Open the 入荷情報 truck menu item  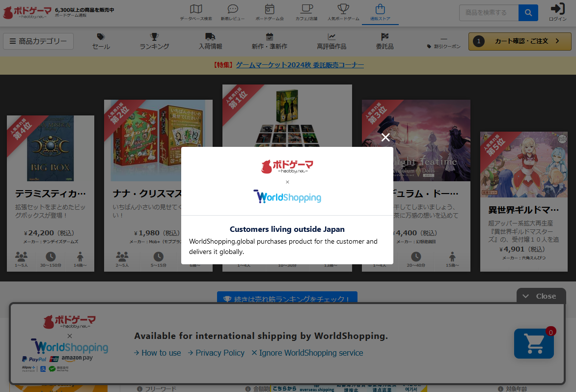[210, 42]
